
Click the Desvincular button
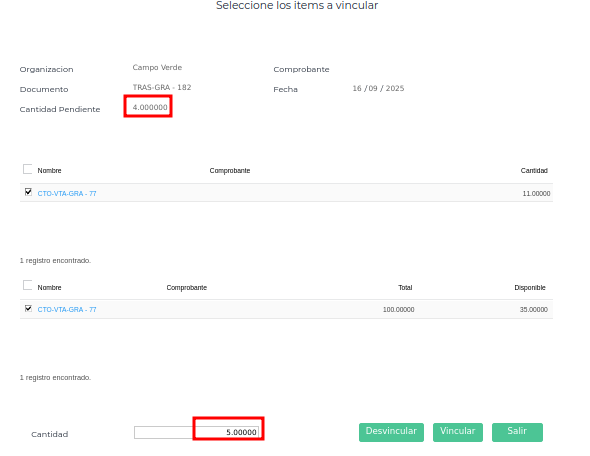tap(391, 432)
